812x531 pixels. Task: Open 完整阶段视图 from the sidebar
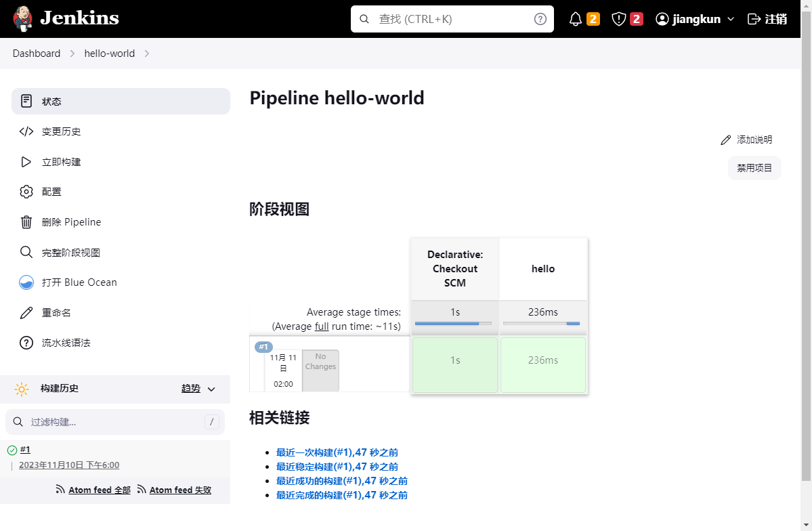tap(121, 252)
